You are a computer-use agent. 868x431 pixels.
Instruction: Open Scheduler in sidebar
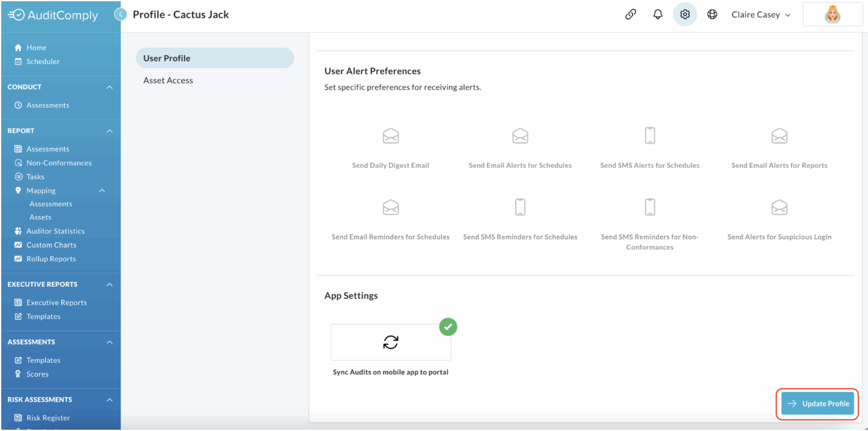pos(43,61)
